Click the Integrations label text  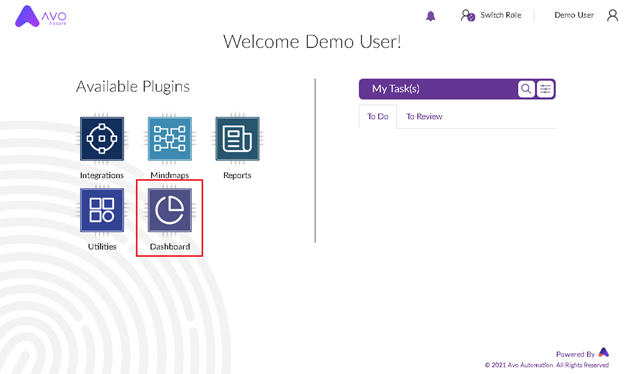click(x=102, y=175)
